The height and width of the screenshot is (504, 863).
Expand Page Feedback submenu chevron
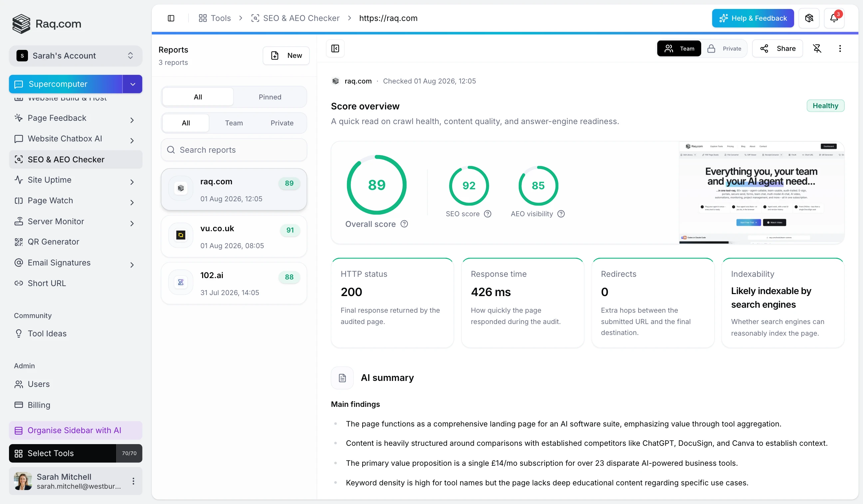click(132, 120)
